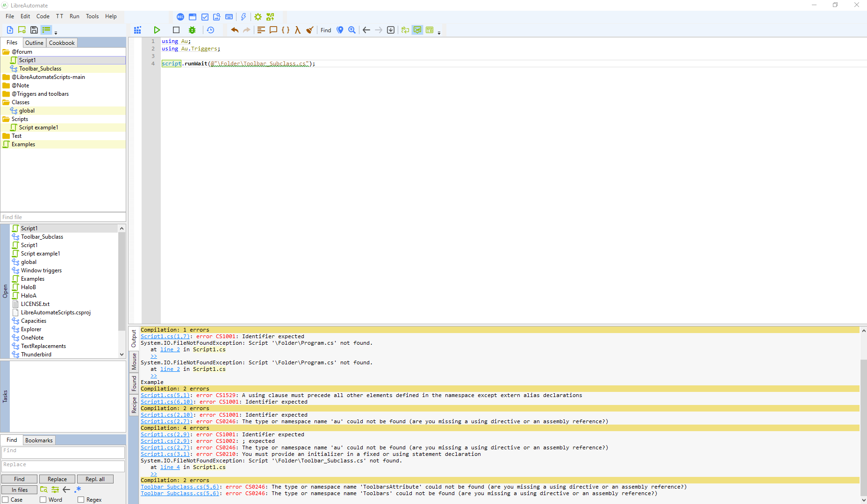The height and width of the screenshot is (504, 867).
Task: Expand the Test folder
Action: tap(6, 136)
